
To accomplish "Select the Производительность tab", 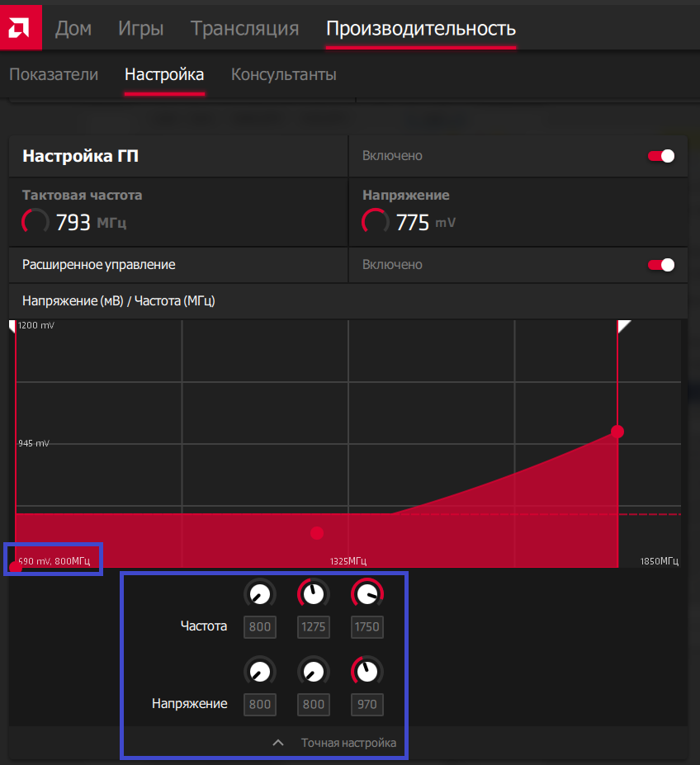I will (421, 28).
